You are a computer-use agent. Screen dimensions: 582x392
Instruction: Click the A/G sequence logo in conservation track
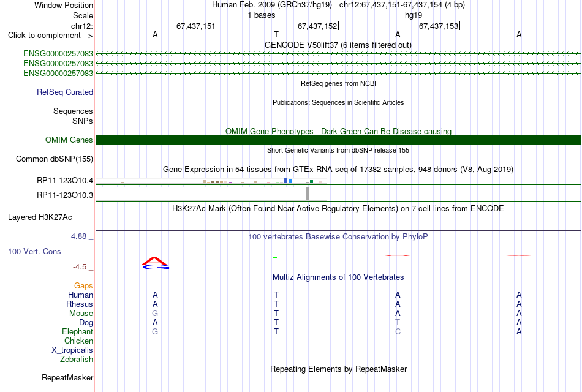pyautogui.click(x=155, y=263)
